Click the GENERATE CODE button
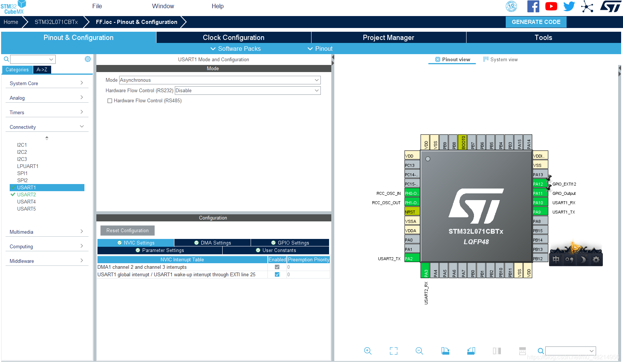This screenshot has width=623, height=364. click(x=536, y=22)
